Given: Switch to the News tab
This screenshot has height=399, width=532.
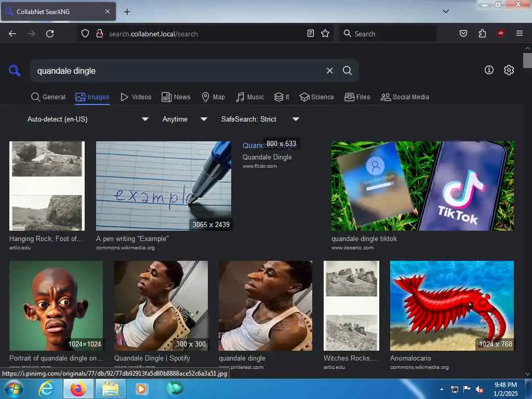Looking at the screenshot, I should click(176, 97).
